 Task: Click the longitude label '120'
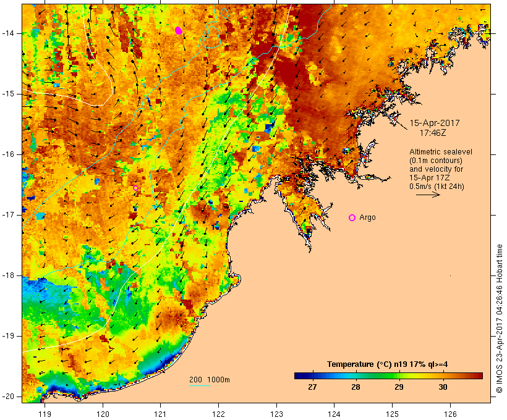pyautogui.click(x=103, y=414)
